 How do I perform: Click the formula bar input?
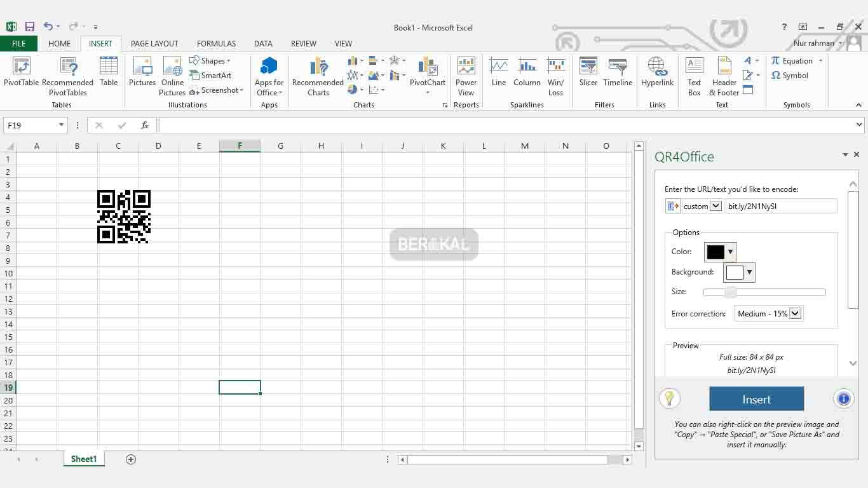click(506, 125)
